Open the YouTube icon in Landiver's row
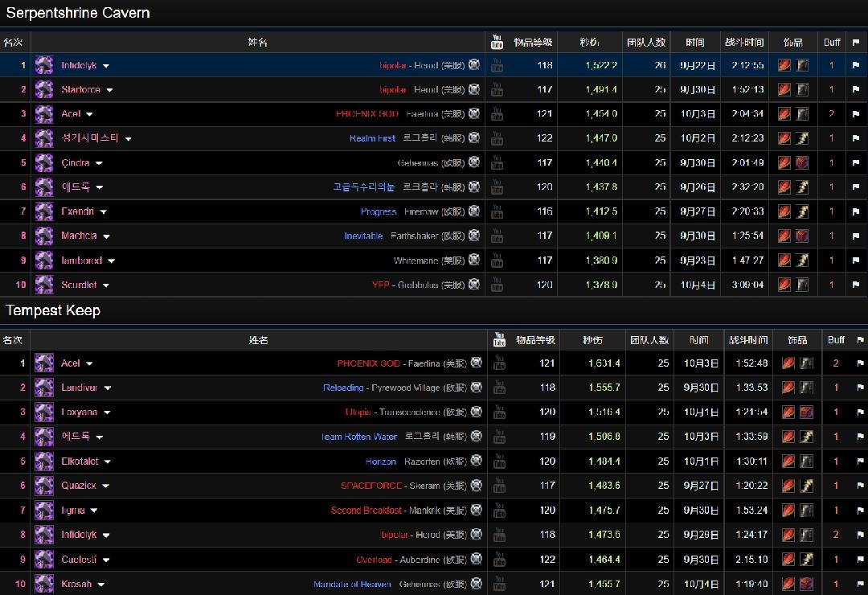The width and height of the screenshot is (868, 595). pyautogui.click(x=498, y=388)
